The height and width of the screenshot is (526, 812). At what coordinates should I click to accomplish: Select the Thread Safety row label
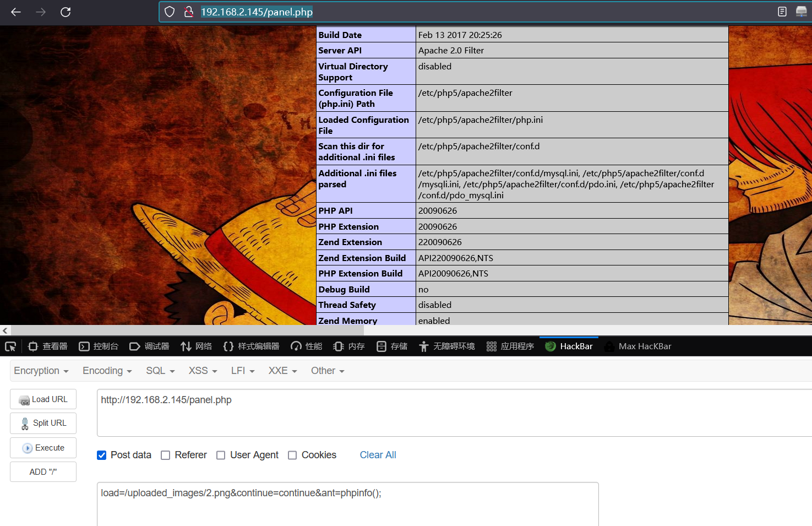[x=347, y=305]
